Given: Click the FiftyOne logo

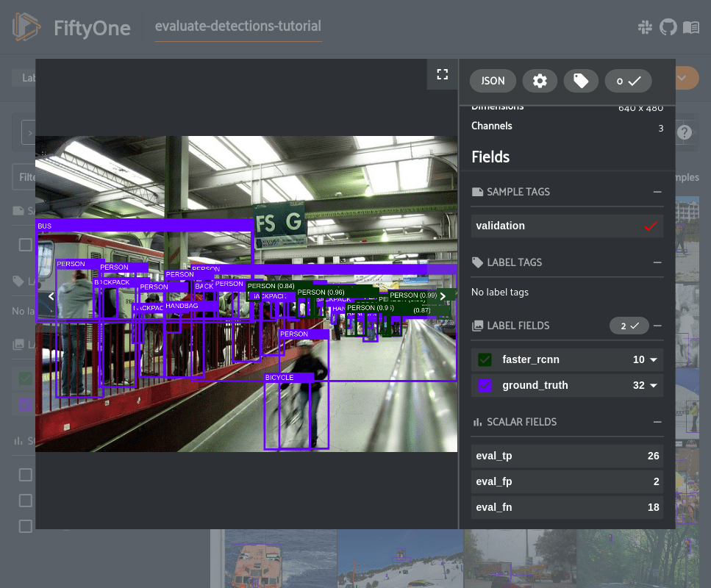Looking at the screenshot, I should point(27,28).
